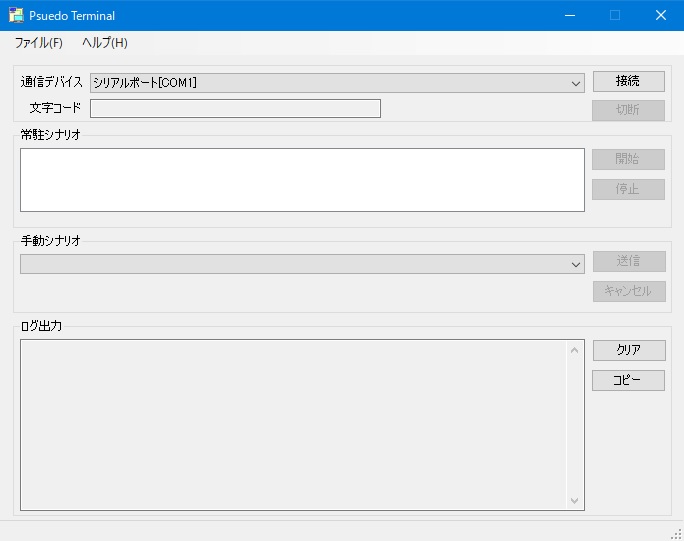Focus the 文字コード input field
Viewport: 684px width, 541px height.
click(x=235, y=109)
